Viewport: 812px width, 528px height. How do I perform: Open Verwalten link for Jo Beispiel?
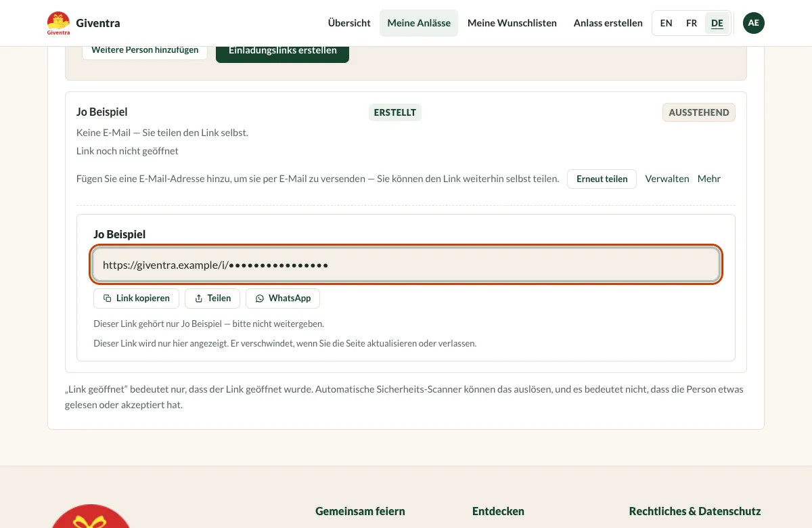pos(667,179)
